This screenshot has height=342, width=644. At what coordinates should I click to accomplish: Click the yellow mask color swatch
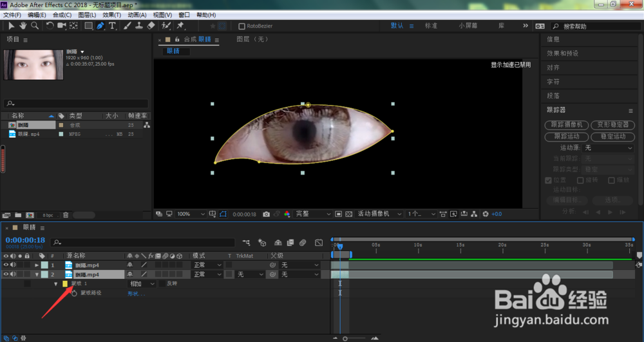point(65,283)
